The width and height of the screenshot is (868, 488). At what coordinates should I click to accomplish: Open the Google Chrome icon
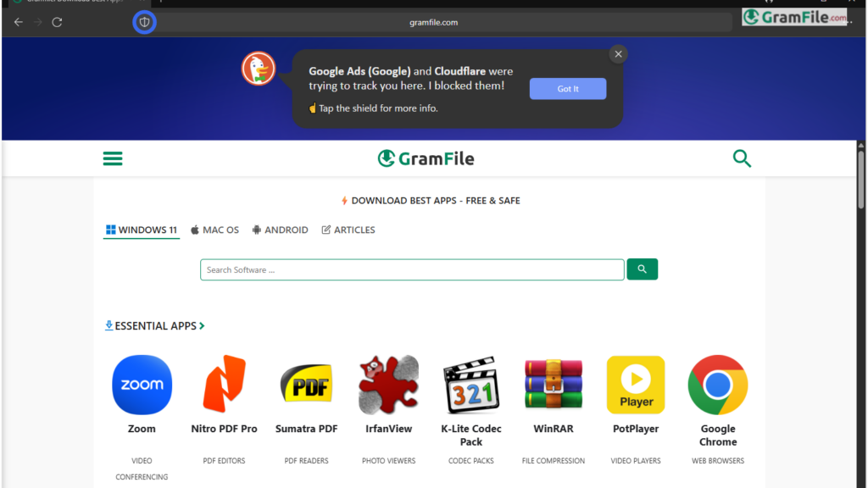(x=718, y=385)
